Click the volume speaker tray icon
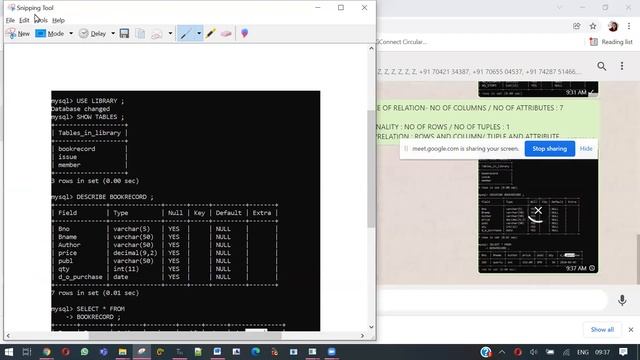The height and width of the screenshot is (360, 640). pos(533,352)
